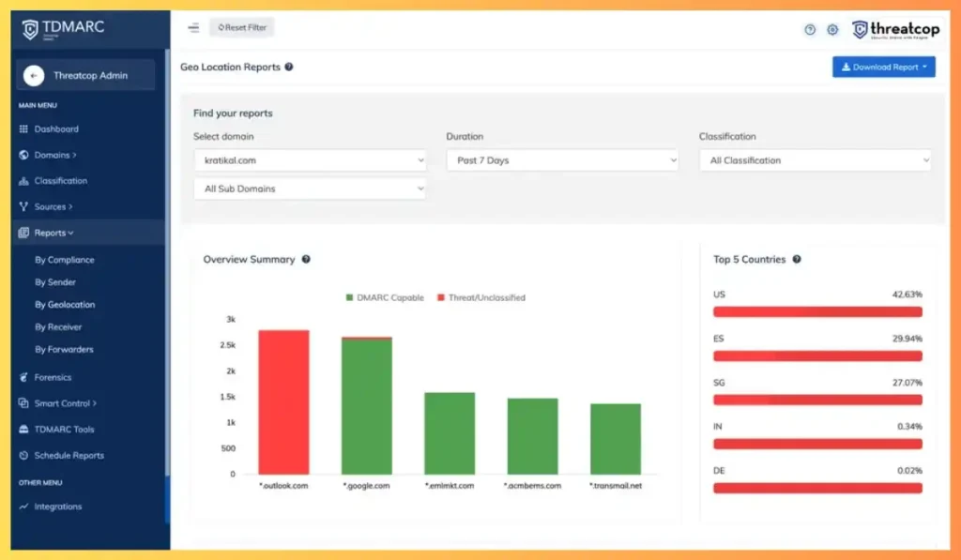
Task: Open Schedule Reports menu item
Action: (x=69, y=455)
